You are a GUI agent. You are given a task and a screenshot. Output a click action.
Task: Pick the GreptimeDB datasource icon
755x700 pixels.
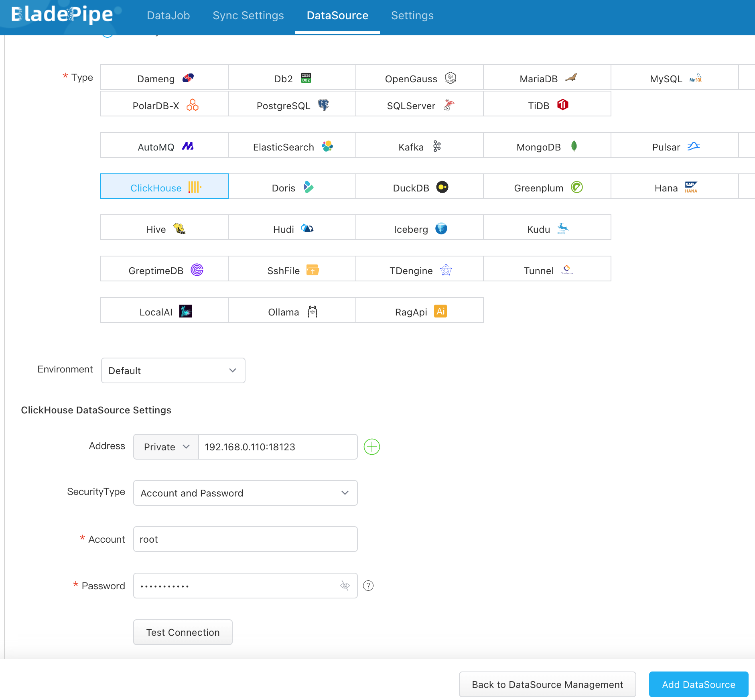[x=197, y=270]
